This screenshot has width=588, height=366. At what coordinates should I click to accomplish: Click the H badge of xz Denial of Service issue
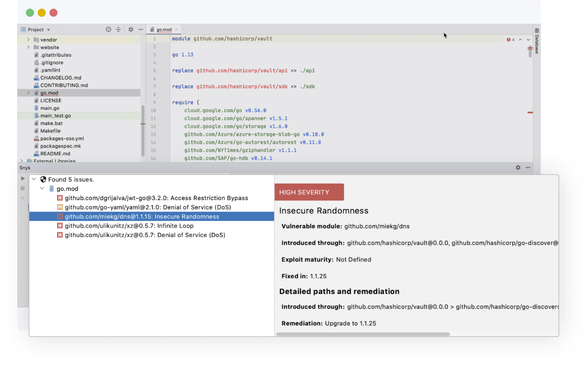[x=60, y=235]
